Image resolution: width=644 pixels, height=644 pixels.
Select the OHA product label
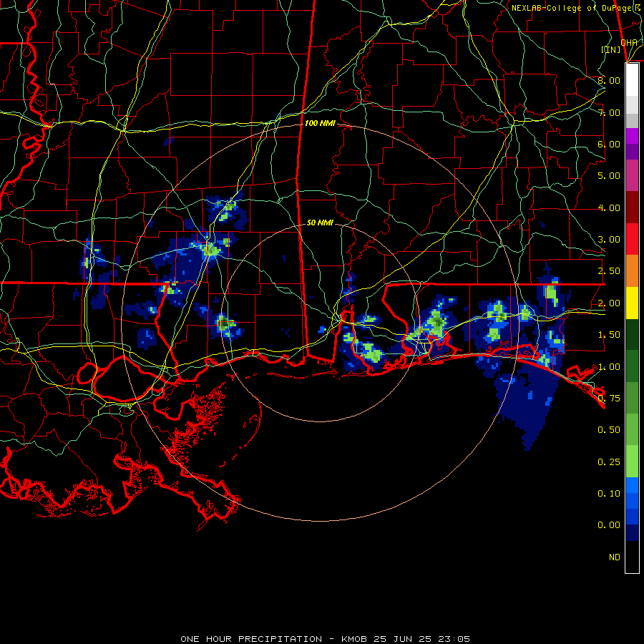pos(629,42)
